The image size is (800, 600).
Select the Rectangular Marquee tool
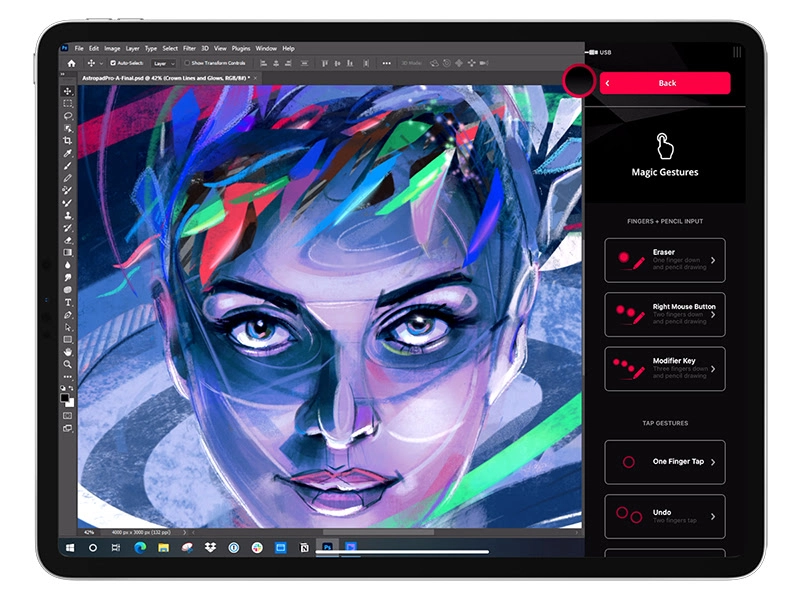pyautogui.click(x=67, y=104)
